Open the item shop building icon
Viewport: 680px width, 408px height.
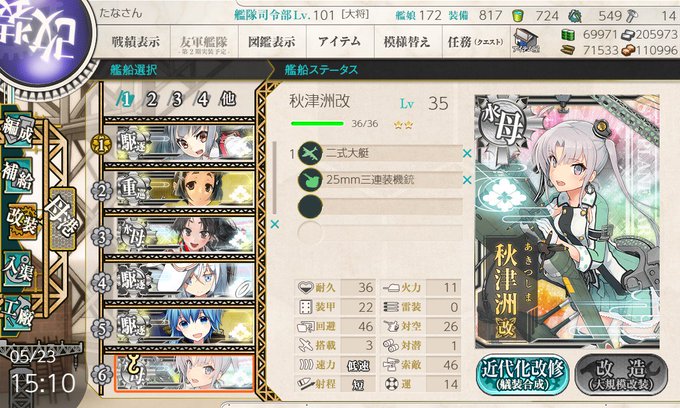pos(526,41)
